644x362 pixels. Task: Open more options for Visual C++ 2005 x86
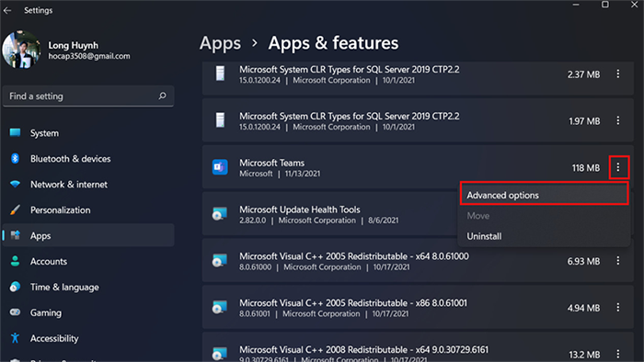618,308
